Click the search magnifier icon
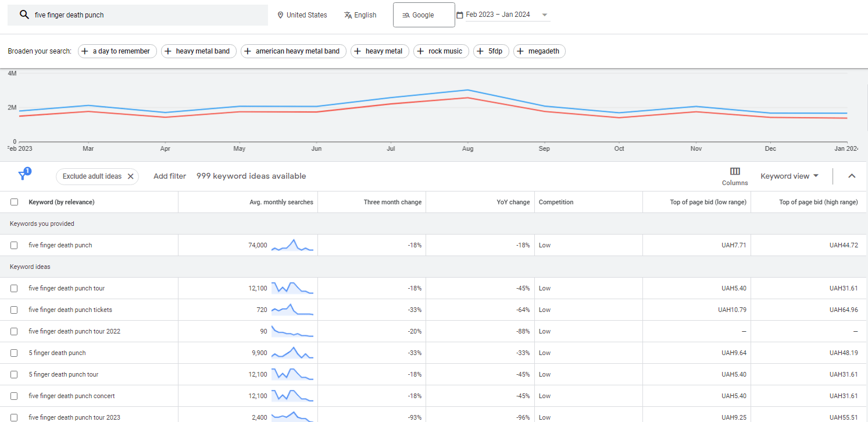 24,15
